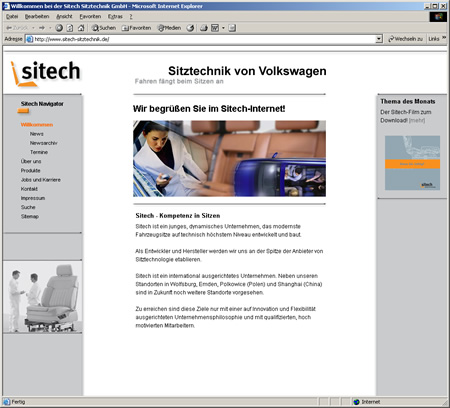Click the 'Sitech - Kompetenz in Sitzen' heading
Screen dimensions: 450x408
[178, 216]
